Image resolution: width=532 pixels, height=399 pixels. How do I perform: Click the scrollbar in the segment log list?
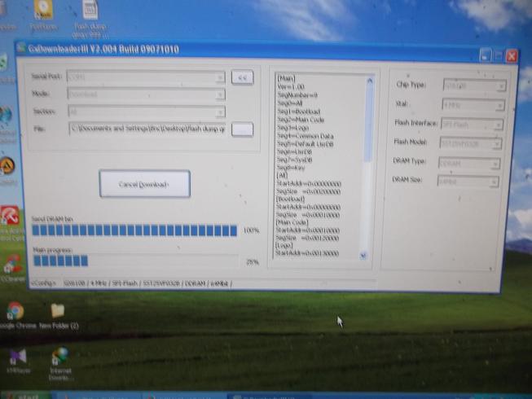pos(370,163)
